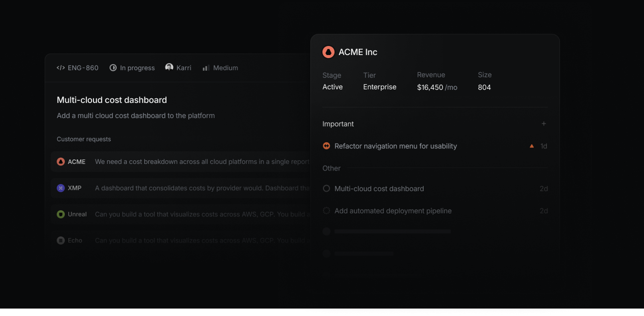Click Karri's avatar picture
This screenshot has width=644, height=316.
(x=169, y=67)
